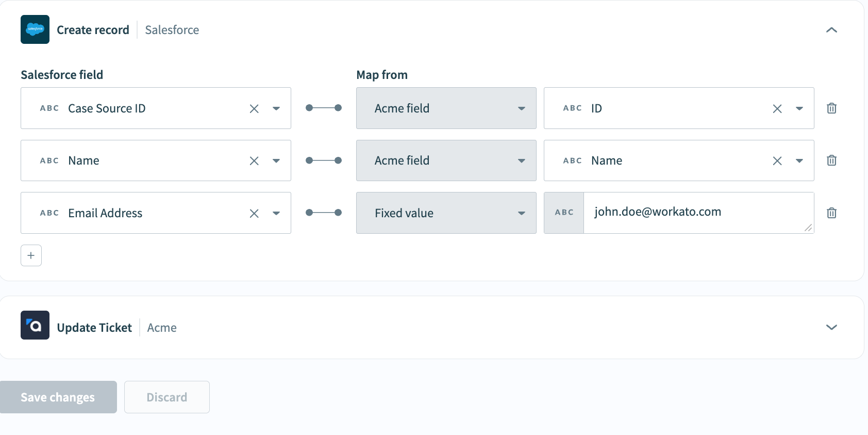Click the ABC icon next to the email value
Viewport: 868px width, 435px height.
click(564, 212)
